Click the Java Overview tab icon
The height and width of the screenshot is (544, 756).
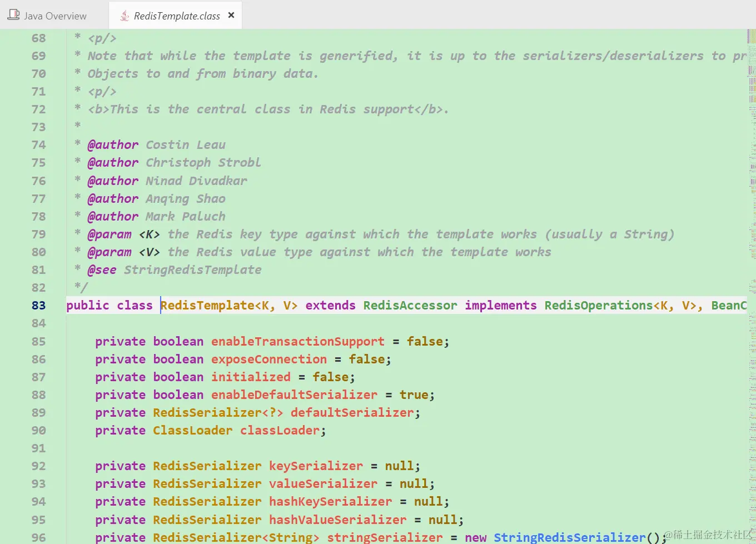tap(13, 16)
